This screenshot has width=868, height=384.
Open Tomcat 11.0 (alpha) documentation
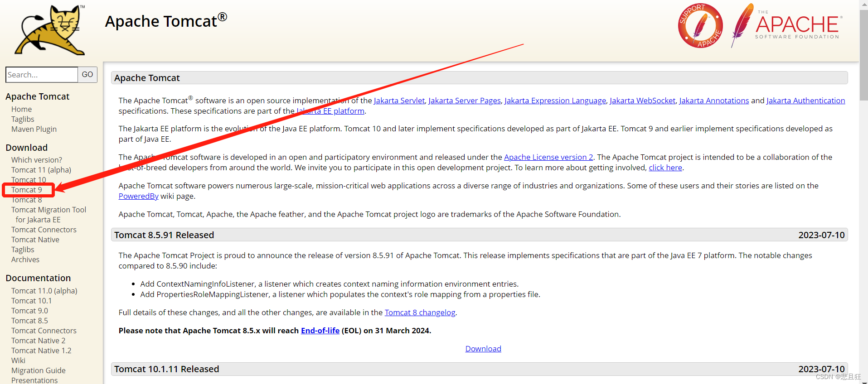click(x=44, y=291)
